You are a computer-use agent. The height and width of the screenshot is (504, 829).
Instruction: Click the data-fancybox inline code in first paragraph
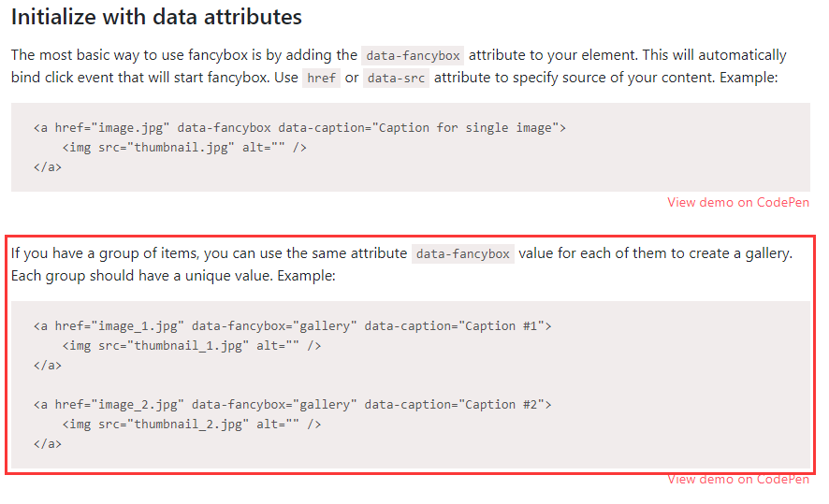[413, 55]
